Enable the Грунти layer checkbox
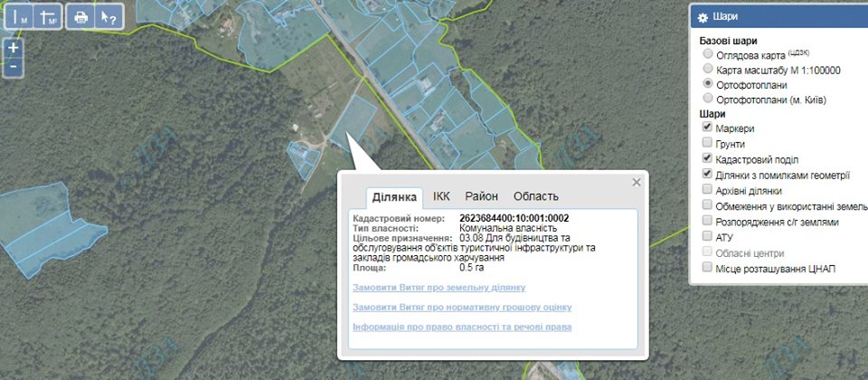 [707, 143]
